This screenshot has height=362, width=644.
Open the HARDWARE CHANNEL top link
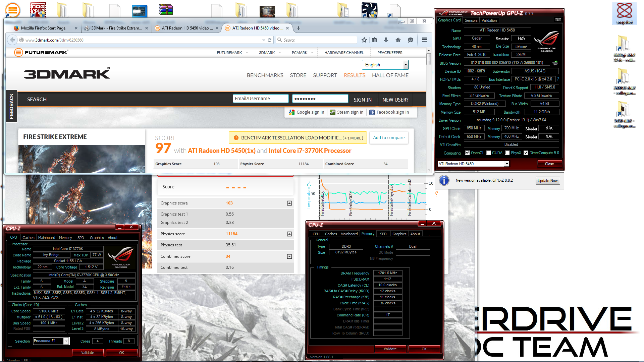click(x=344, y=53)
